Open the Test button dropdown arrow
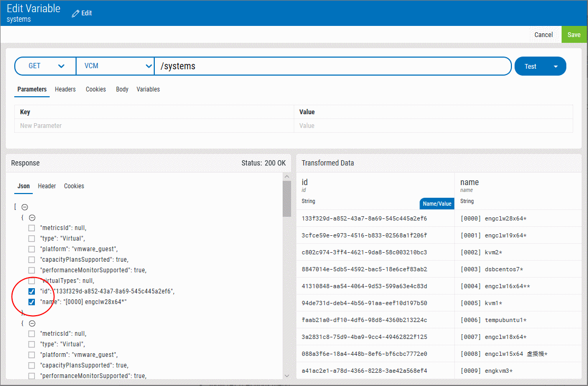 pyautogui.click(x=555, y=67)
